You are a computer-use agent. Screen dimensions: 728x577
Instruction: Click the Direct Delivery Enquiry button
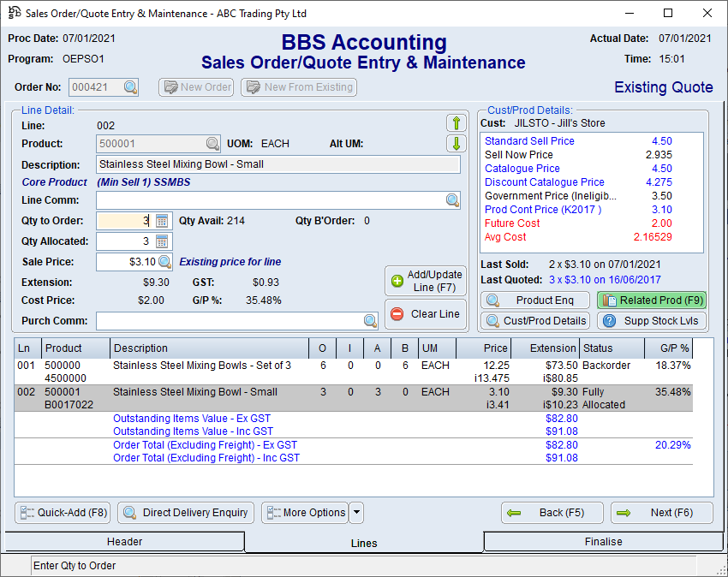[x=184, y=513]
